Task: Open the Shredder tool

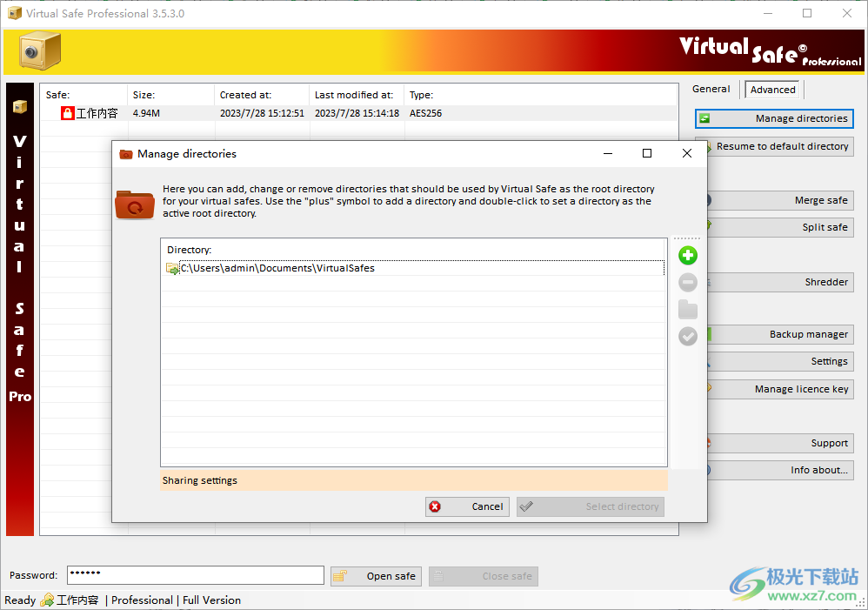Action: 780,282
